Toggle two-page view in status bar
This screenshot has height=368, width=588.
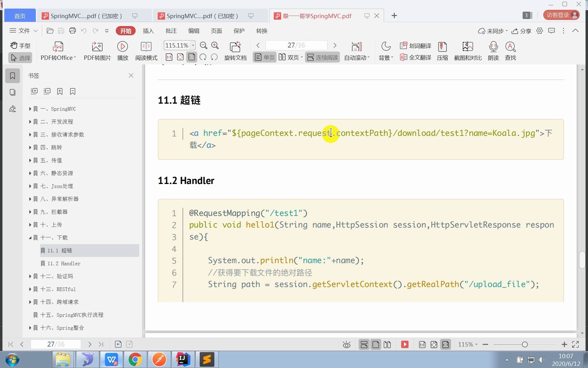click(387, 344)
